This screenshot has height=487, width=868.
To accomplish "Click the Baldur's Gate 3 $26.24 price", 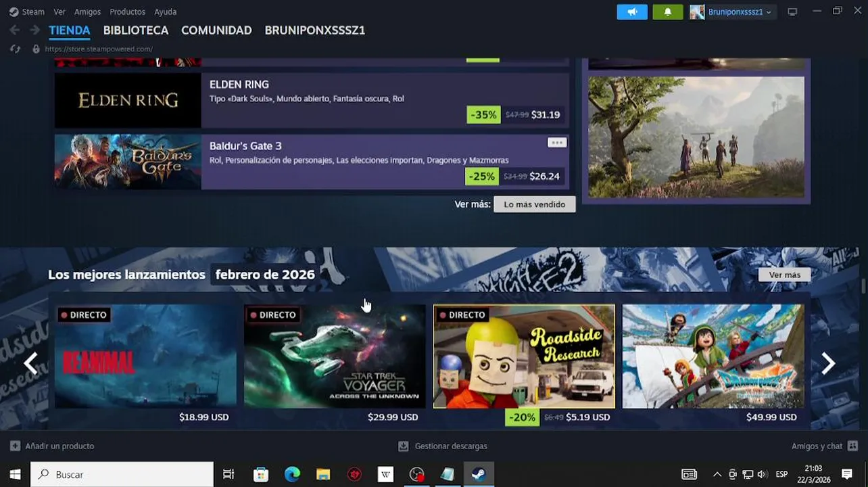I will click(x=545, y=176).
